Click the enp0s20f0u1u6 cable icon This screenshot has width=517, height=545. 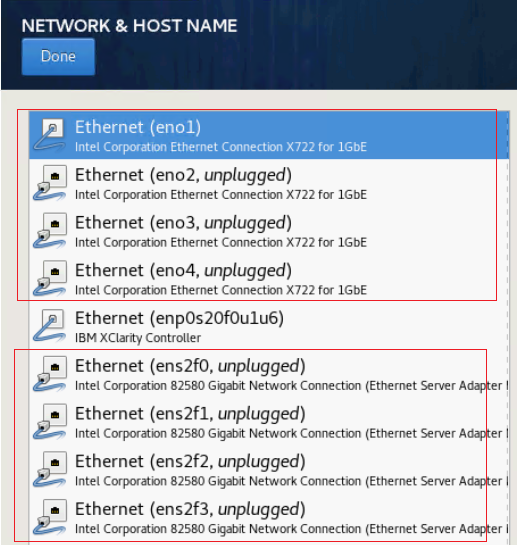(50, 326)
